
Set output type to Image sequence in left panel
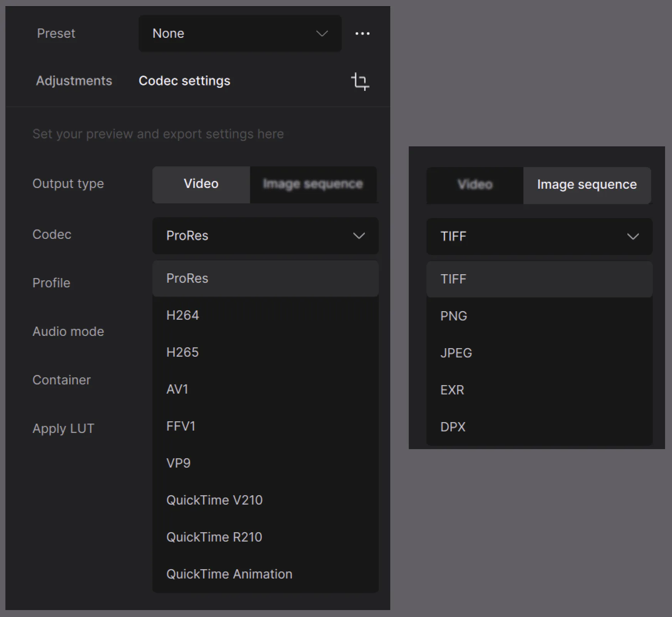tap(313, 184)
